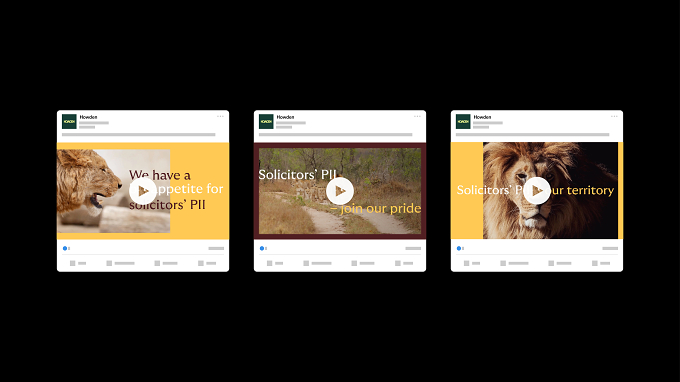Click the blue reaction icon under third post
The image size is (680, 382).
(459, 248)
